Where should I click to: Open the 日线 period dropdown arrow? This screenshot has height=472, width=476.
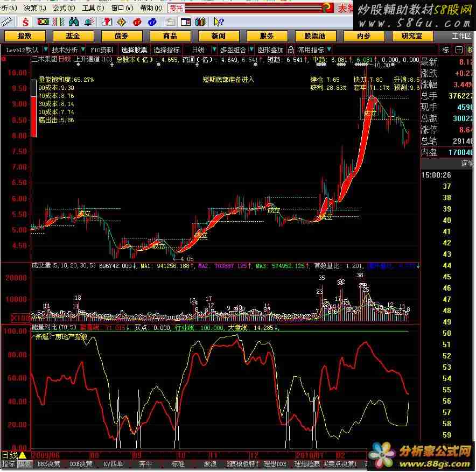[214, 49]
